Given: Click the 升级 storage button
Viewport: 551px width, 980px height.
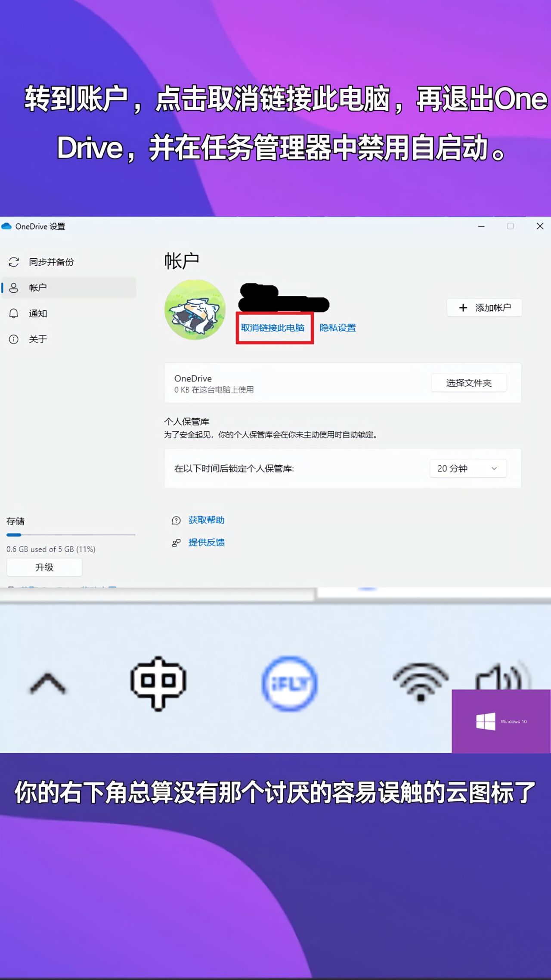Looking at the screenshot, I should [44, 567].
